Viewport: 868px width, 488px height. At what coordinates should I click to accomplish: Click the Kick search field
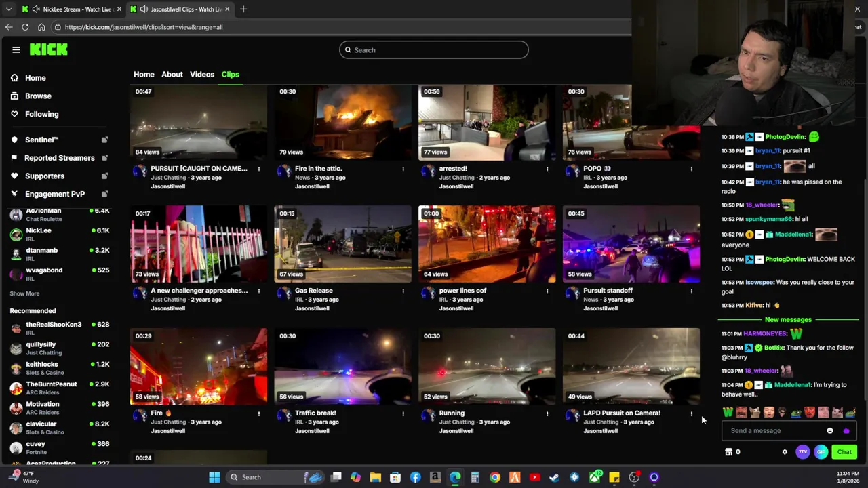[x=434, y=50]
